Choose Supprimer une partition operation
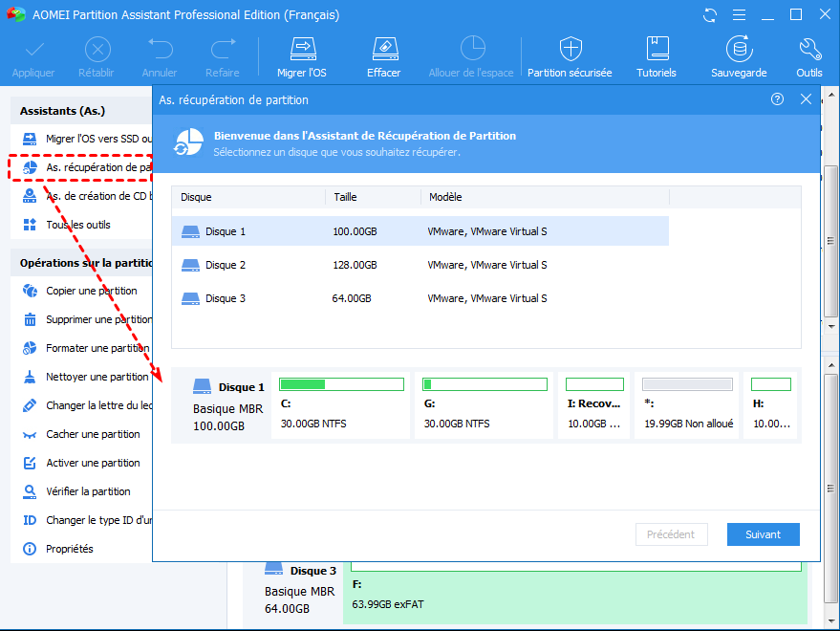 87,319
